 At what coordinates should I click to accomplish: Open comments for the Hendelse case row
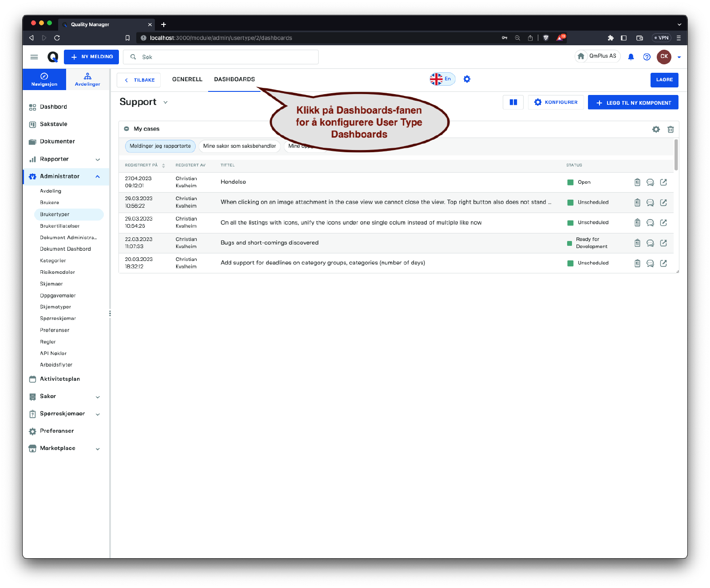pos(650,182)
